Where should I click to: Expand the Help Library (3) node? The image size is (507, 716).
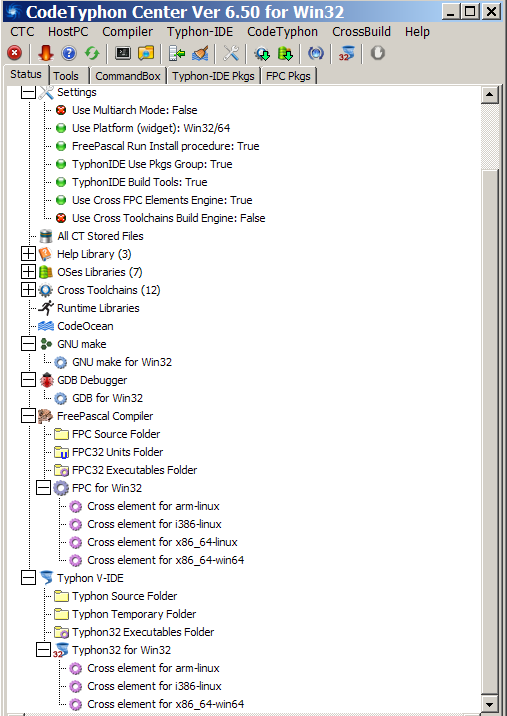pyautogui.click(x=28, y=254)
